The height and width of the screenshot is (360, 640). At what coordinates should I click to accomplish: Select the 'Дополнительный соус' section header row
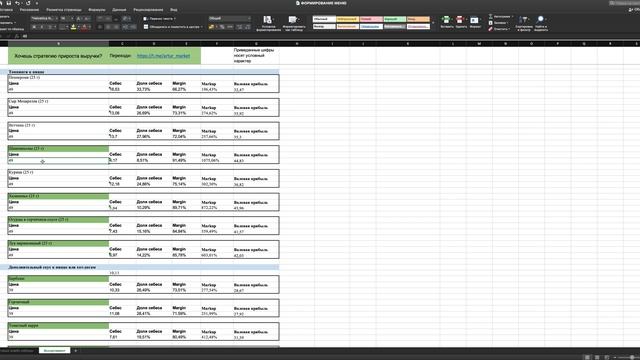pyautogui.click(x=140, y=267)
